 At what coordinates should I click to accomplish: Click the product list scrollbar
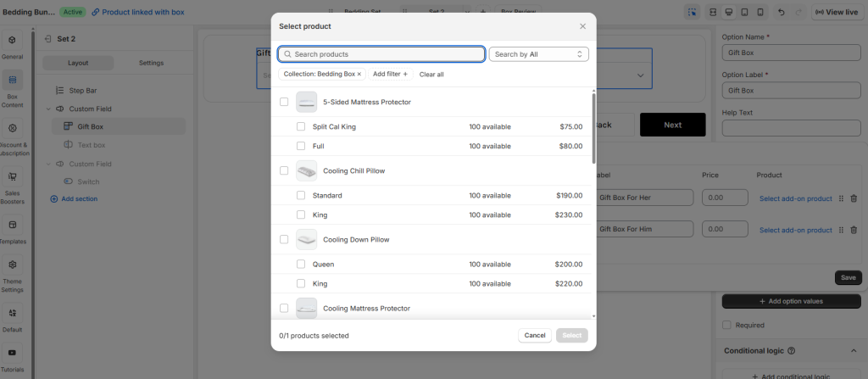pos(593,127)
